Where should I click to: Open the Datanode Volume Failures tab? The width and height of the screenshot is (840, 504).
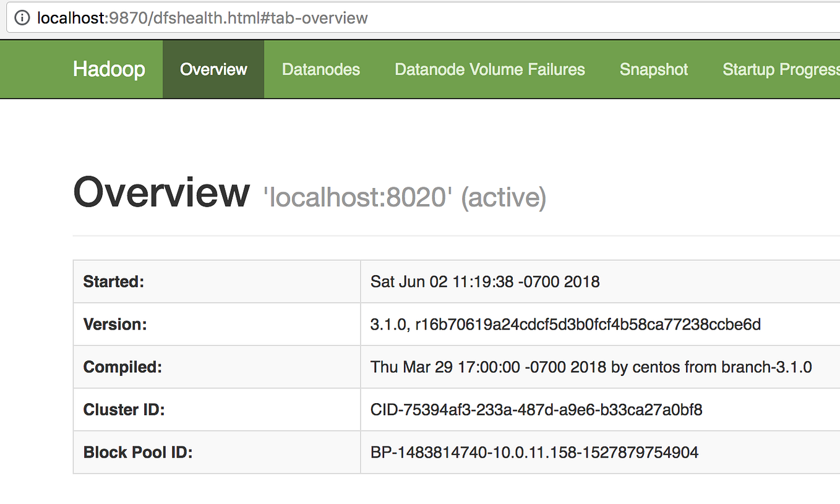[489, 69]
